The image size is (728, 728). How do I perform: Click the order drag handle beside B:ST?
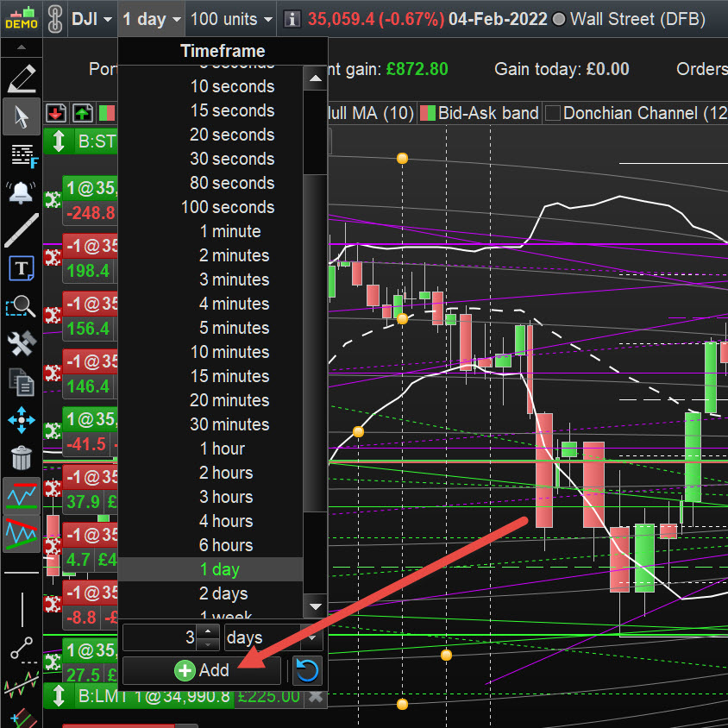coord(59,141)
